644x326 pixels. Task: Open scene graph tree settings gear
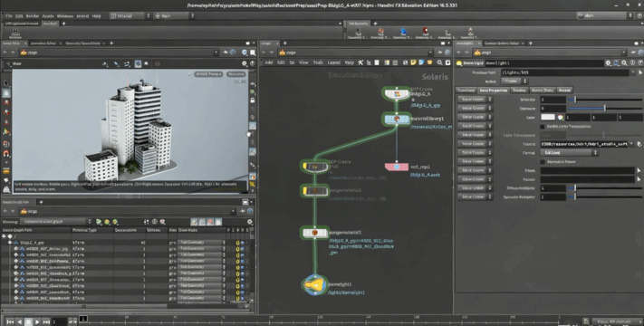click(x=249, y=222)
